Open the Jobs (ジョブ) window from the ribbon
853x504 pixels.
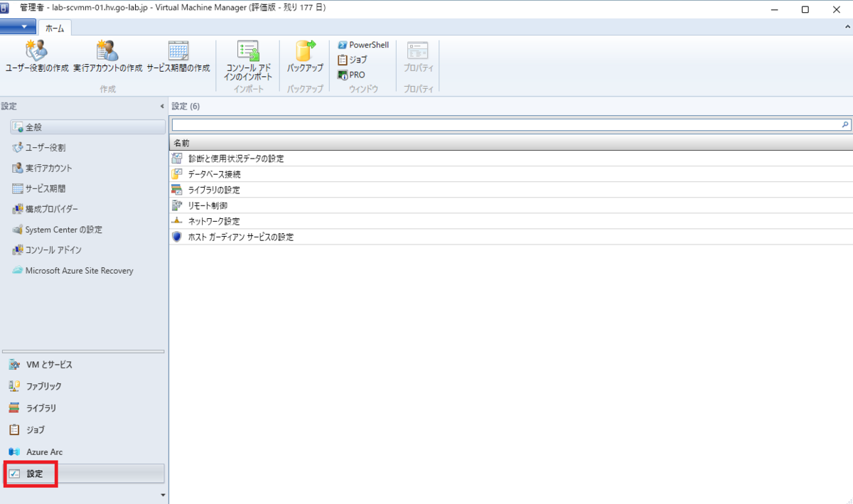point(353,60)
